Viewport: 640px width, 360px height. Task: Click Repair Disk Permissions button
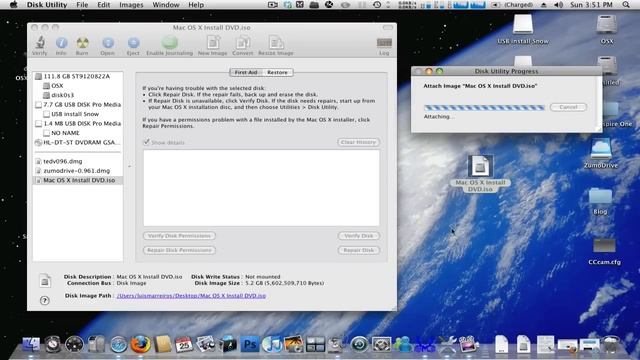pos(179,250)
